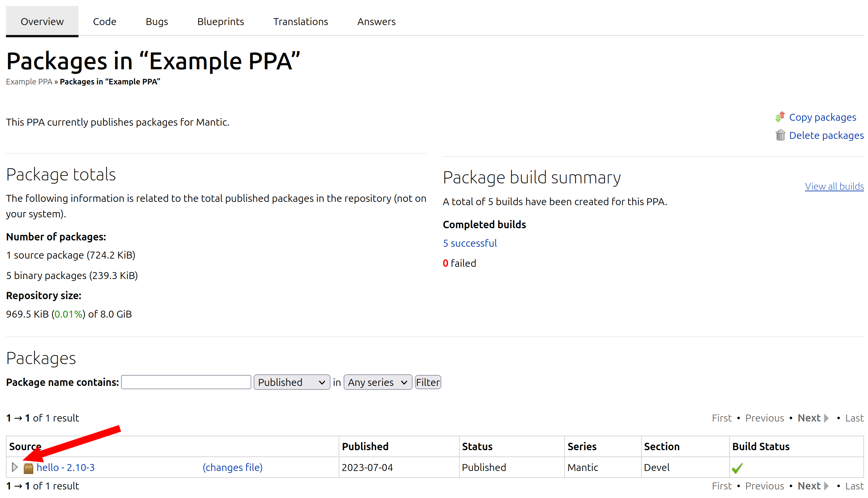
Task: Click the bottom Previous pagination link
Action: [764, 486]
